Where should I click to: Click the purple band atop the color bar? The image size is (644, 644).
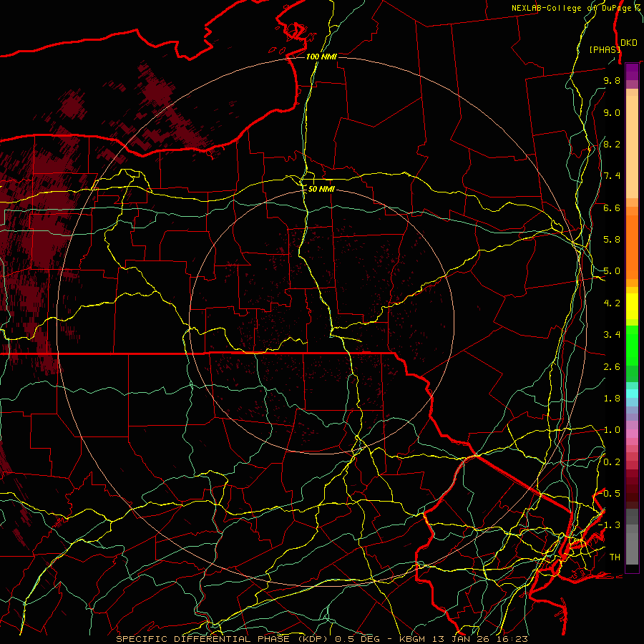coord(632,72)
